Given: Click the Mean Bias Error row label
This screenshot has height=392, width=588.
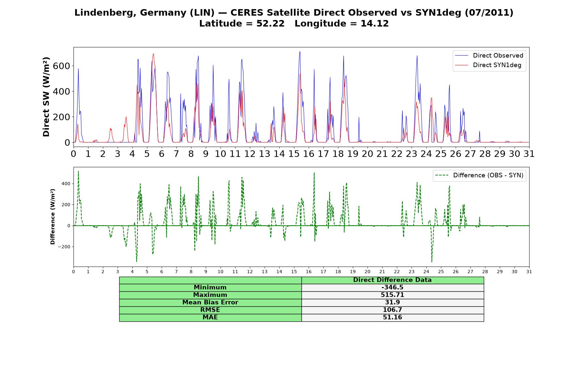Looking at the screenshot, I should (x=210, y=302).
